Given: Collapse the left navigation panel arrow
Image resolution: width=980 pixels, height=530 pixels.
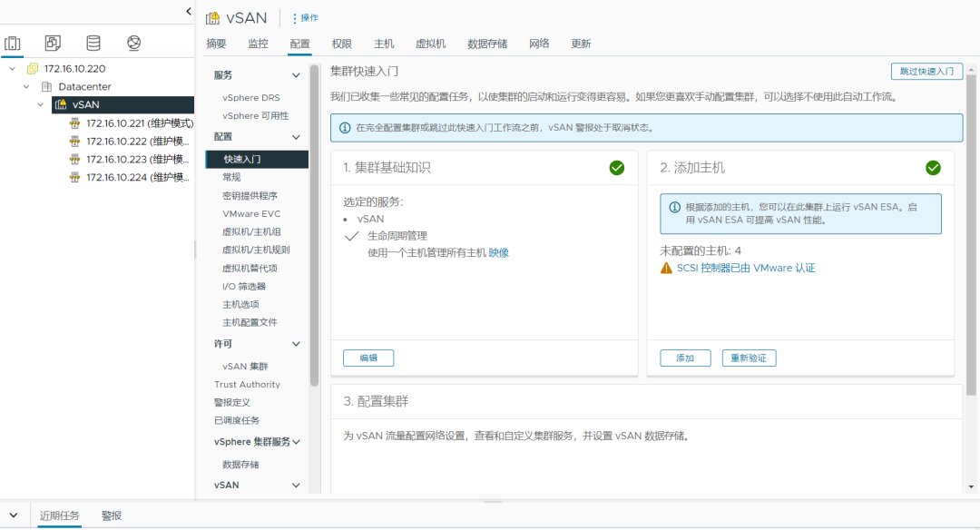Looking at the screenshot, I should coord(189,11).
